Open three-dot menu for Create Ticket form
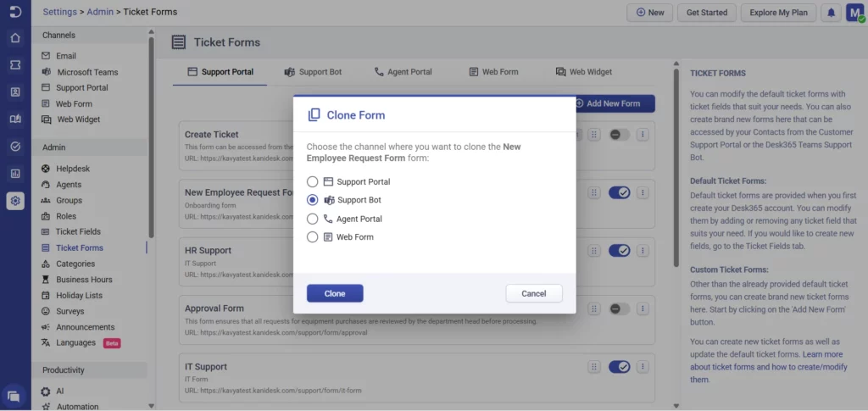This screenshot has width=868, height=411. click(x=643, y=135)
